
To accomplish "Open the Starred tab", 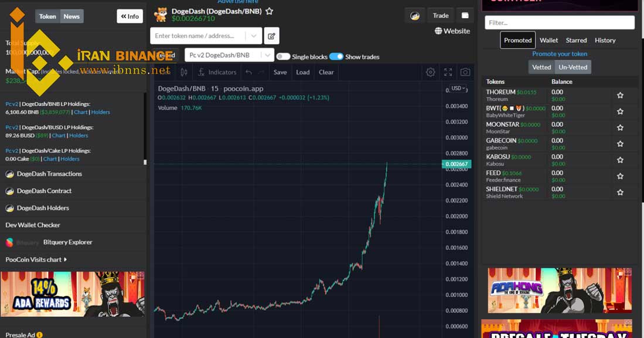I will click(x=576, y=40).
